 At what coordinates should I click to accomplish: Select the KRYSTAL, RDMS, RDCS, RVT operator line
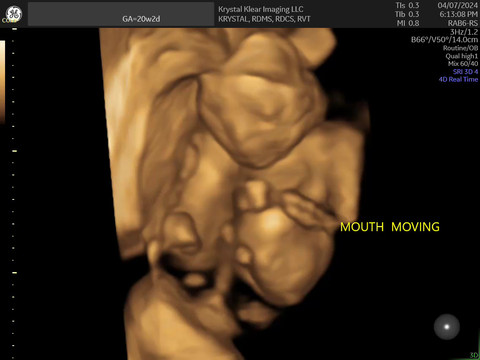pos(264,19)
